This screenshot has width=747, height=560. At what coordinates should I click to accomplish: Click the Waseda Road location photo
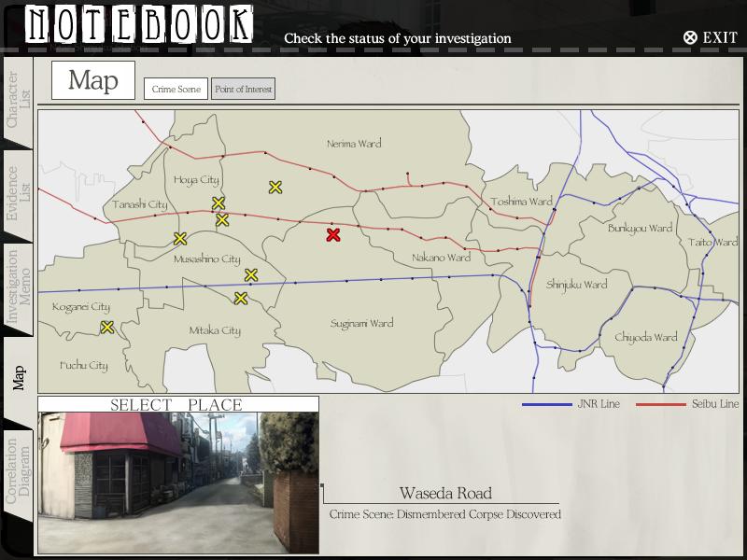[x=178, y=483]
